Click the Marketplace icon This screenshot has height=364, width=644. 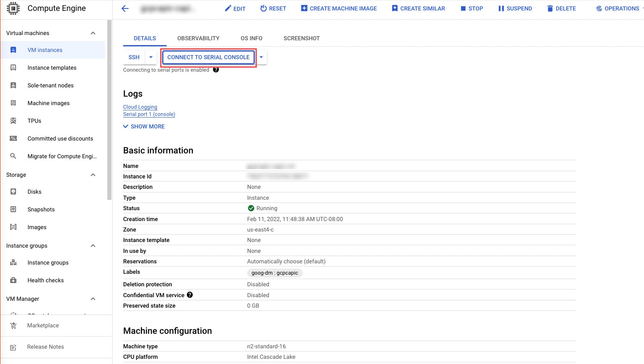(13, 325)
